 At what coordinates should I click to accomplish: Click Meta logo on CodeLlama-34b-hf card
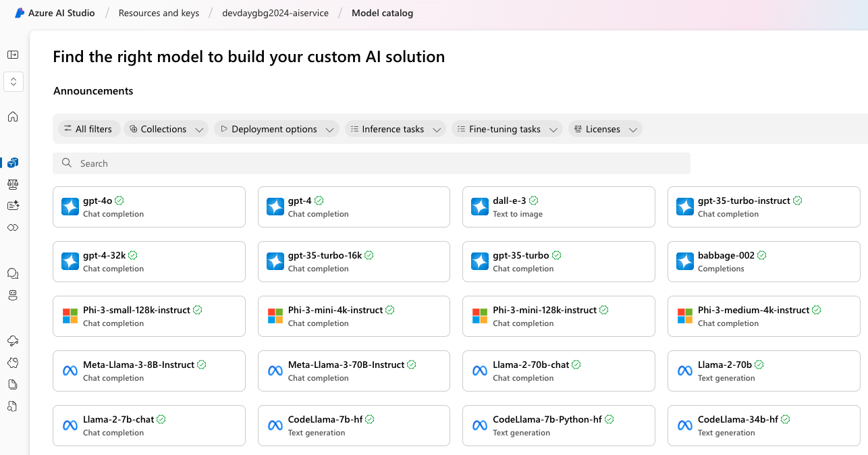pos(685,425)
